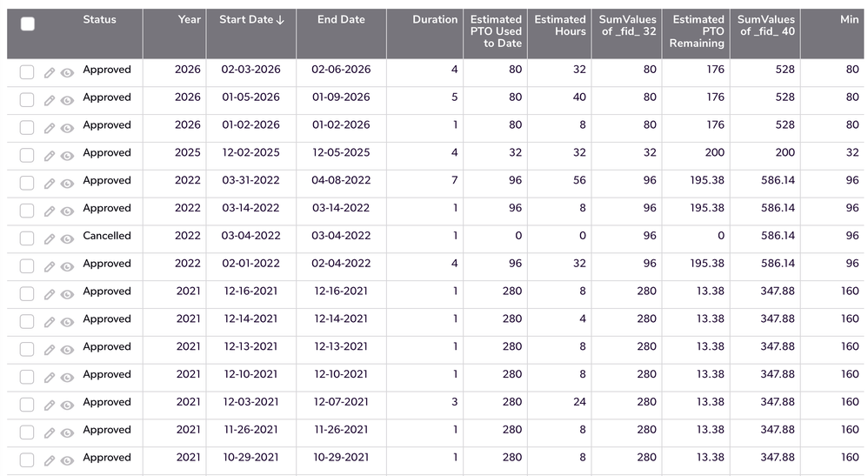Edit the 11-26-2021 record with pencil
868x476 pixels.
click(x=50, y=432)
